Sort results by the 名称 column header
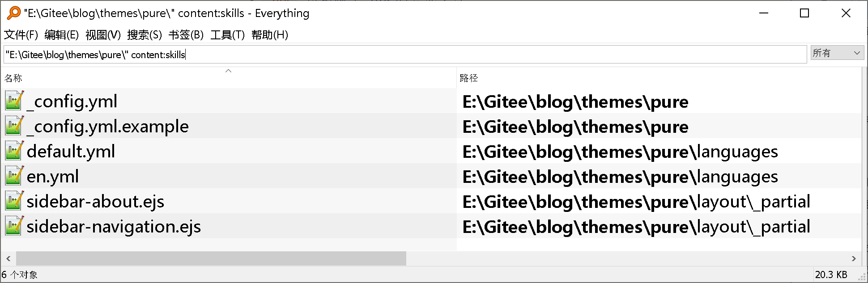Image resolution: width=868 pixels, height=283 pixels. [x=13, y=78]
